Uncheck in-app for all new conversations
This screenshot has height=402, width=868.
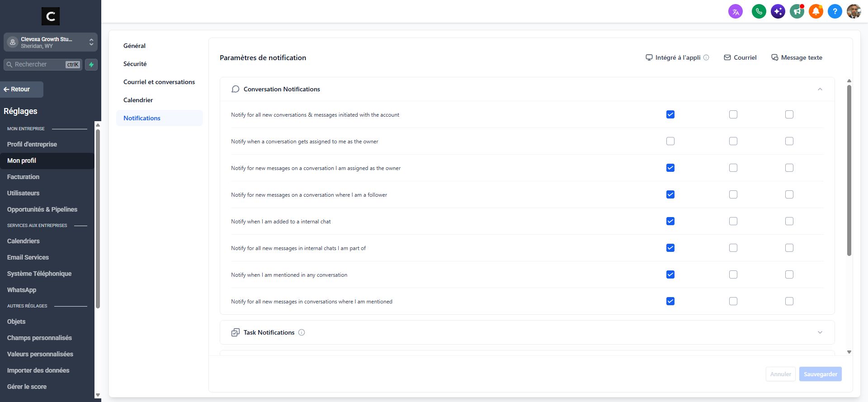[x=670, y=114]
